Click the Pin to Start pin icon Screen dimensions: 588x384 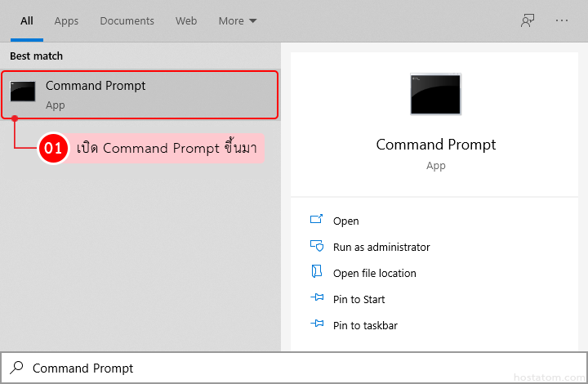317,299
